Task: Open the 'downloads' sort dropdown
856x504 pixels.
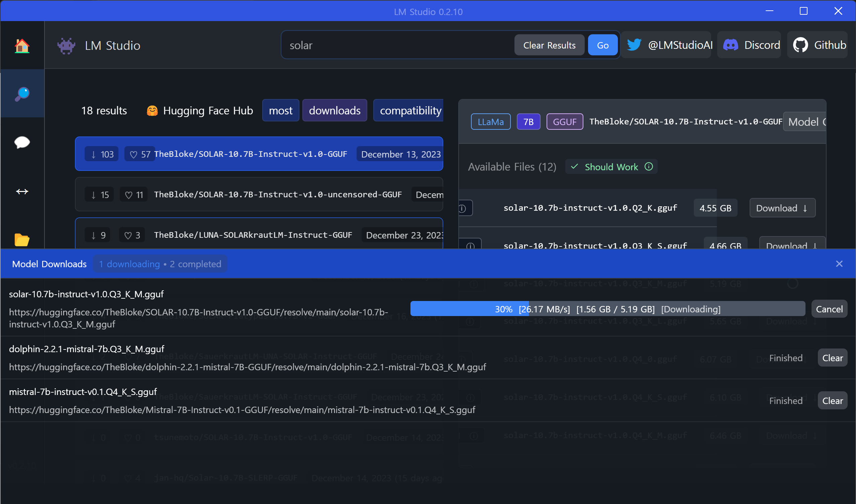Action: 335,110
